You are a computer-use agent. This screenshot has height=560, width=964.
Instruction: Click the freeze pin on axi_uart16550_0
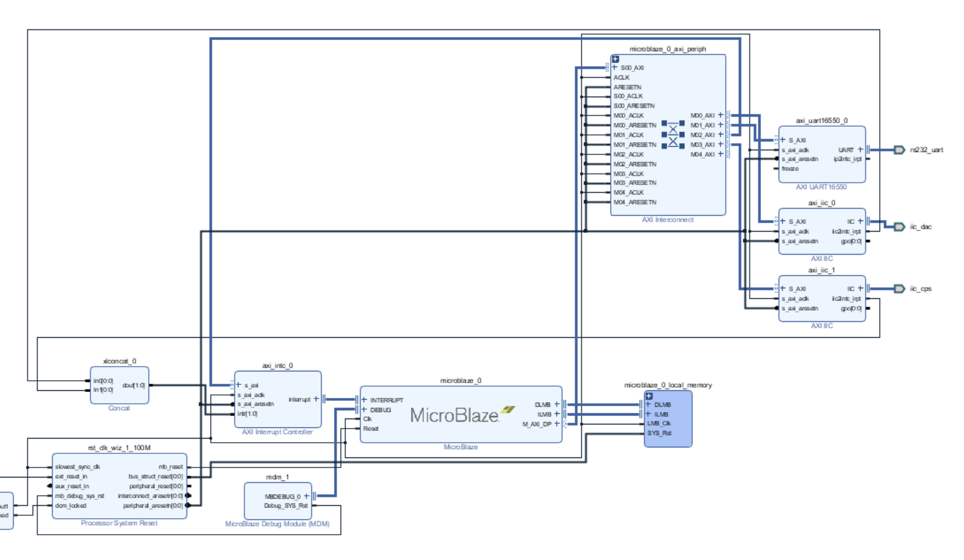790,169
